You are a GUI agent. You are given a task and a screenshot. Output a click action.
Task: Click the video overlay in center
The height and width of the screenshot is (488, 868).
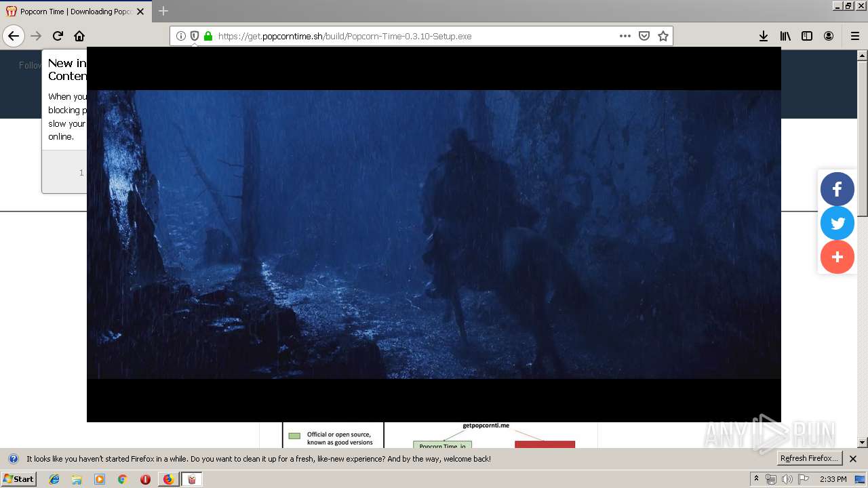point(434,235)
